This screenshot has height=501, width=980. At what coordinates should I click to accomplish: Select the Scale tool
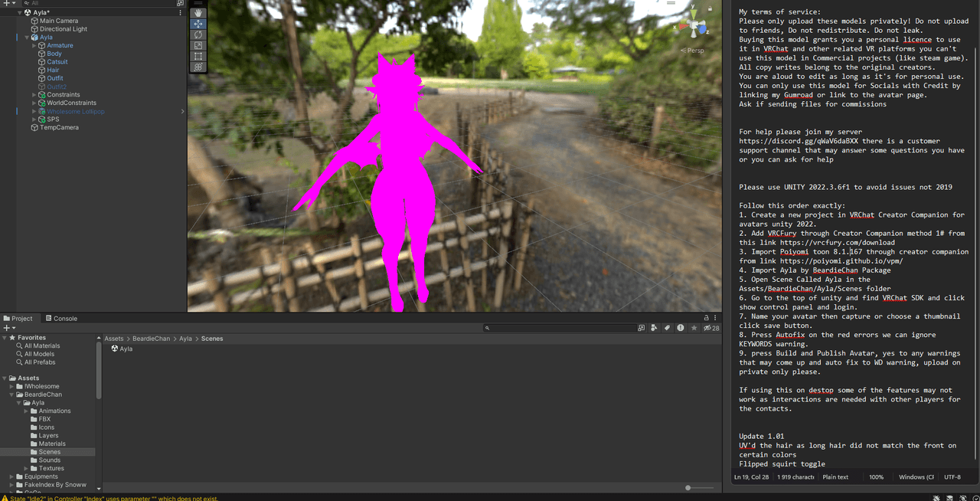[198, 45]
